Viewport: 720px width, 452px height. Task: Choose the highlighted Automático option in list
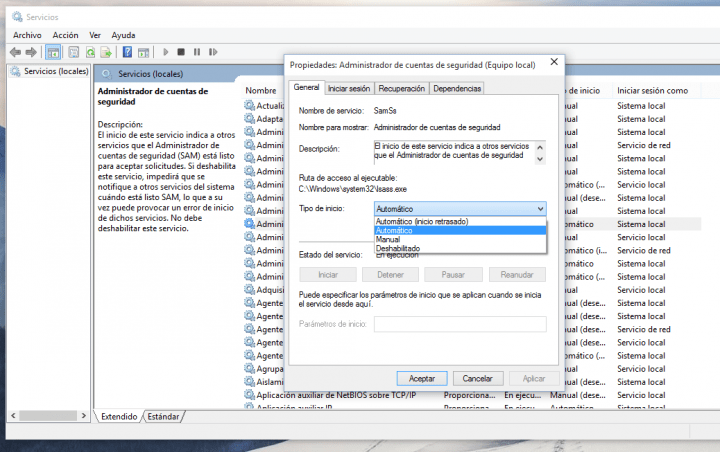(460, 230)
